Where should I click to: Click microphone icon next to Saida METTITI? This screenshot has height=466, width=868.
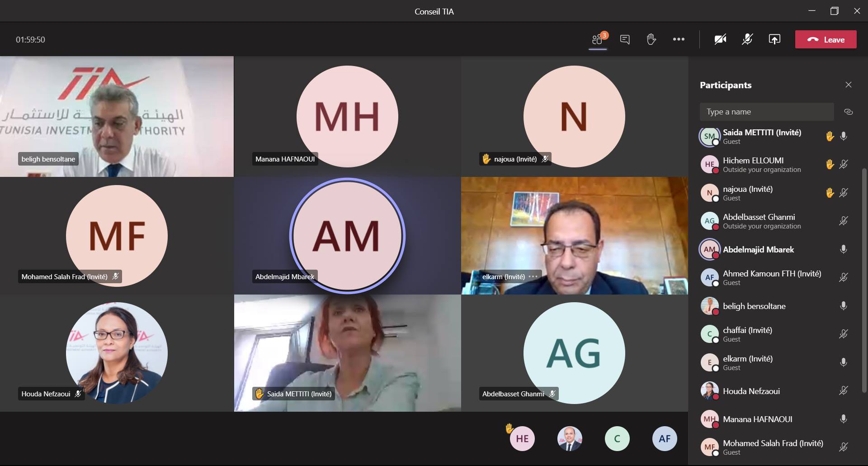pos(843,136)
